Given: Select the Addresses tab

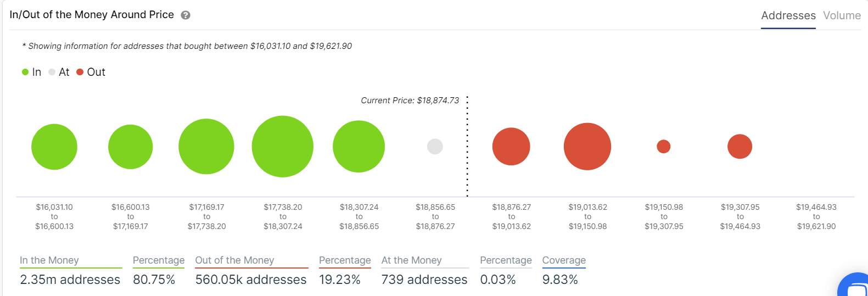Looking at the screenshot, I should 788,15.
